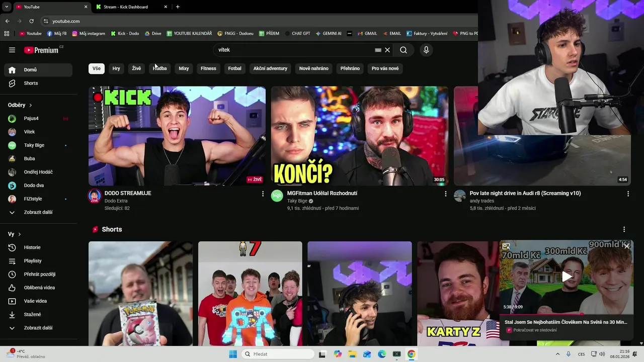The width and height of the screenshot is (644, 362).
Task: Show hidden system tray icons
Action: click(x=557, y=354)
